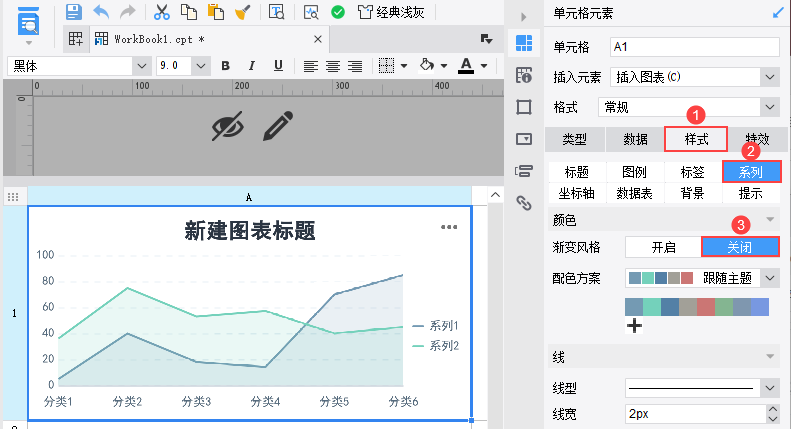Open the 黑体 font family dropdown
This screenshot has width=791, height=429.
(x=142, y=66)
